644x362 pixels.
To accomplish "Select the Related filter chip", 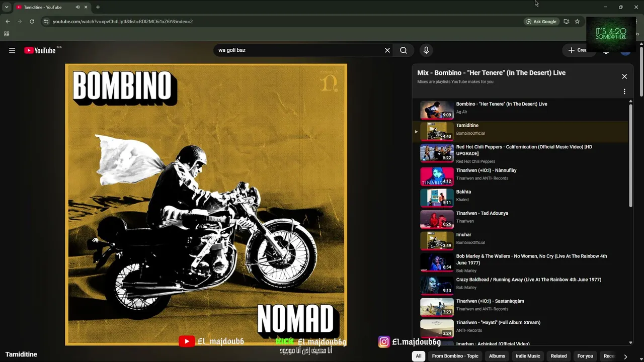I will tap(559, 356).
